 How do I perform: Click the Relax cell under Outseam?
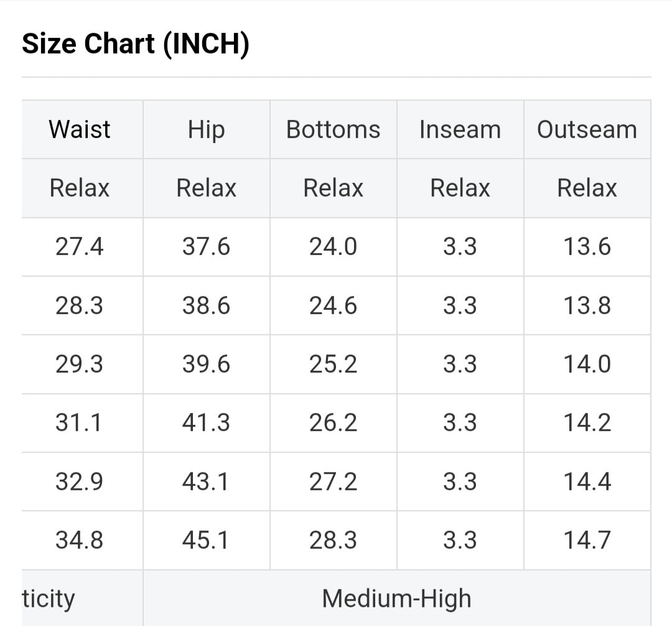587,188
